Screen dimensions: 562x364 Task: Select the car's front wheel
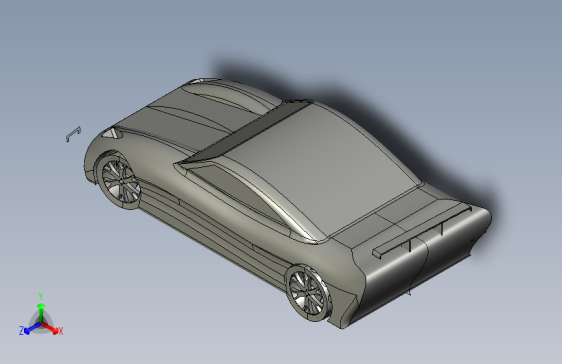tap(120, 183)
